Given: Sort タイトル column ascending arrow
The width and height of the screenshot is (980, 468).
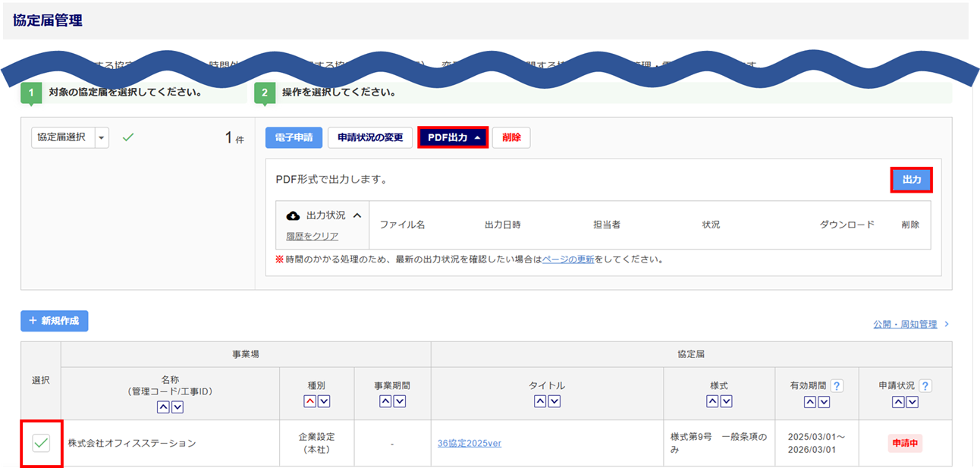Looking at the screenshot, I should [x=540, y=401].
